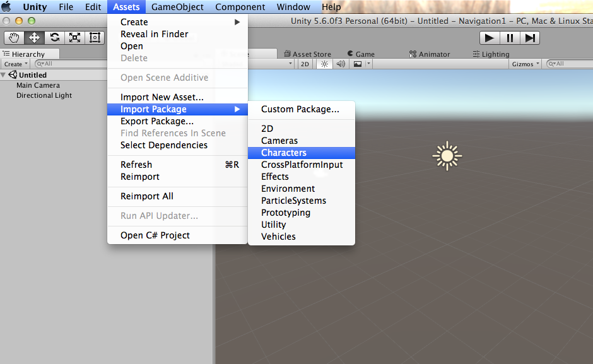Select the Scale tool

tap(74, 37)
